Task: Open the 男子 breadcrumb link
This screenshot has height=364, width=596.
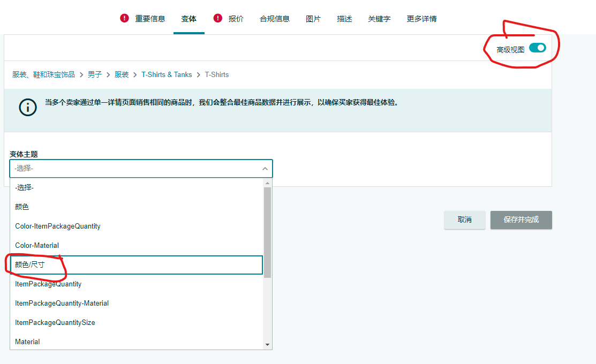Action: tap(95, 74)
